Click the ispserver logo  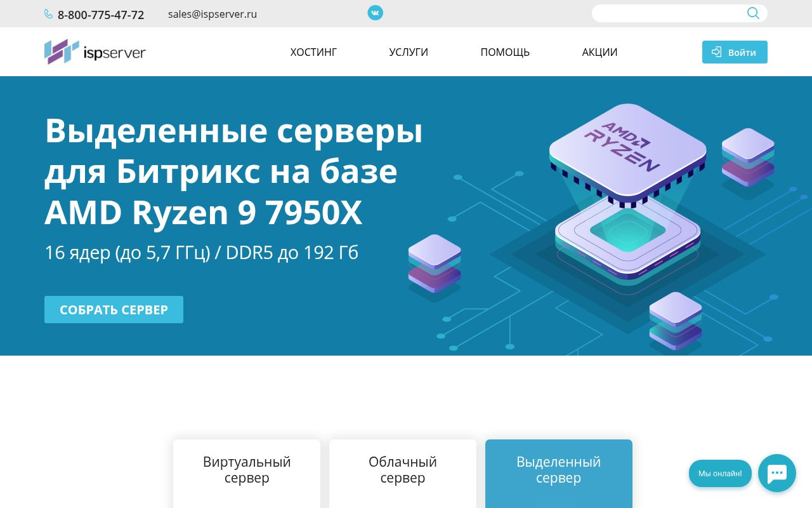(x=95, y=52)
